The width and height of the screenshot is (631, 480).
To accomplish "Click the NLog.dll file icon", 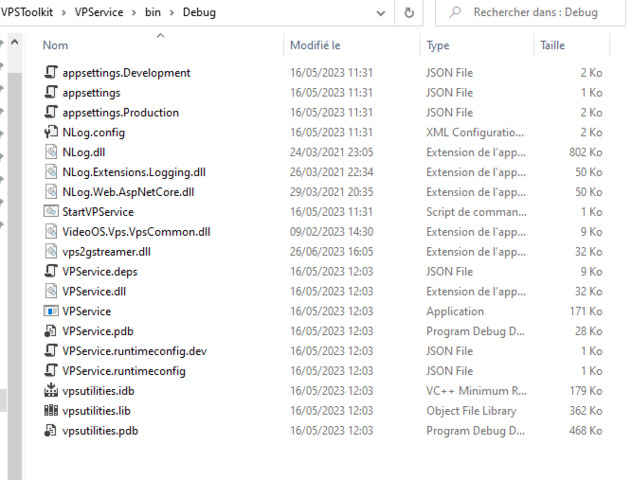I will (x=52, y=152).
